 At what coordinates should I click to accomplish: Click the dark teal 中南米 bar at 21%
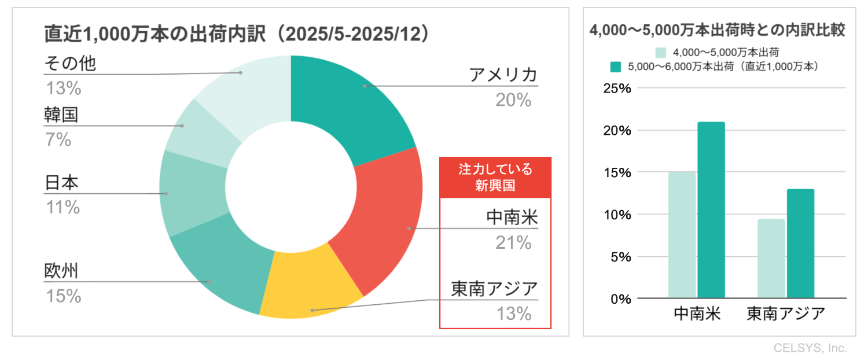click(x=711, y=210)
